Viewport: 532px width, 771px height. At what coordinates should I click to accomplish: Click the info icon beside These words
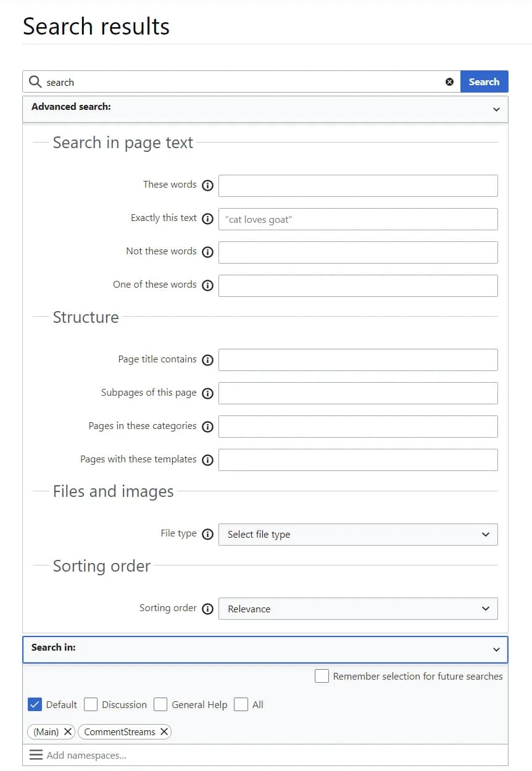(x=207, y=185)
